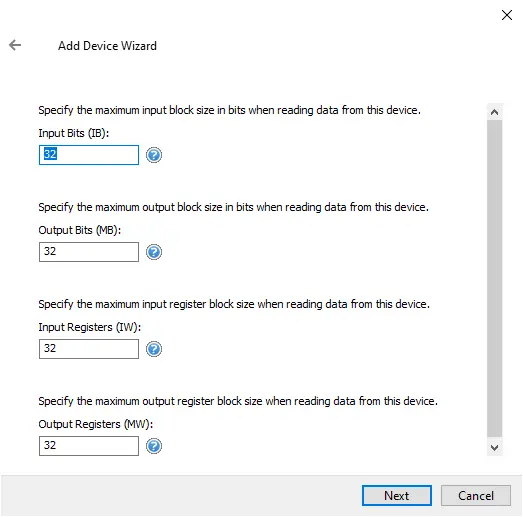Screen dimensions: 523x517
Task: Click the scrollbar down arrow
Action: coord(494,447)
